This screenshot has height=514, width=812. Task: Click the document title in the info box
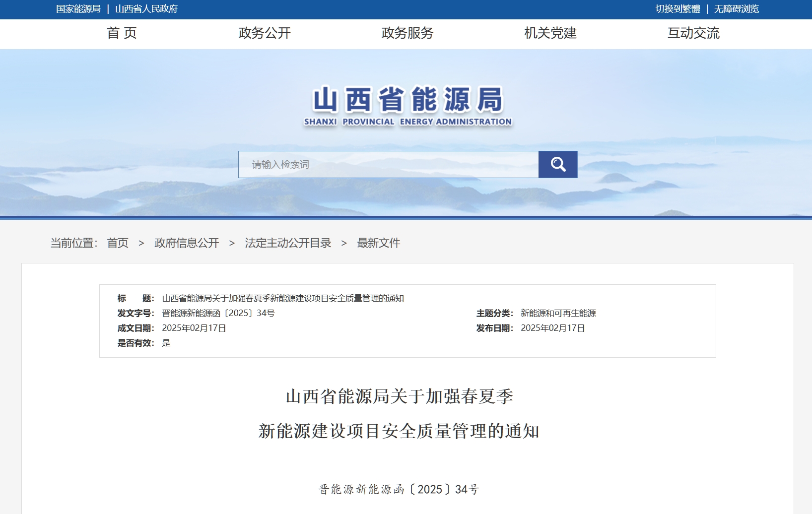(283, 298)
